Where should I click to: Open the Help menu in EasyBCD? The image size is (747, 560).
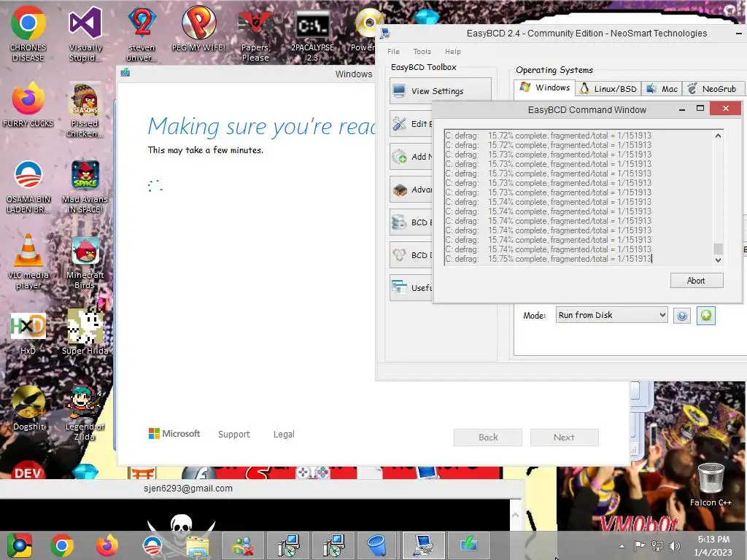coord(453,52)
